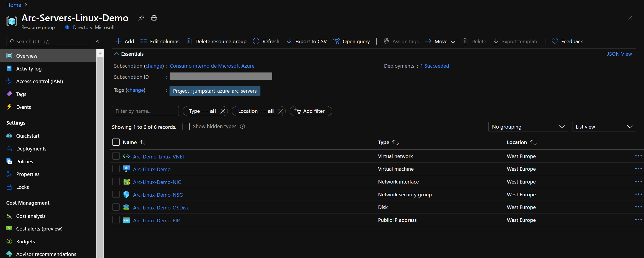Screen dimensions: 644x258
Task: Open the No grouping dropdown
Action: tap(528, 127)
